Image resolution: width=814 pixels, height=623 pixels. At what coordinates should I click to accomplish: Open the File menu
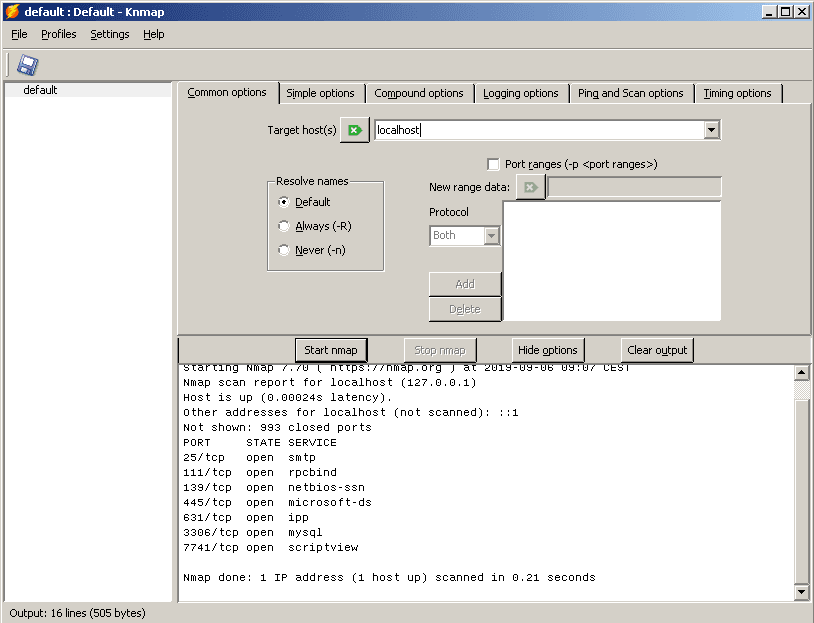[19, 34]
